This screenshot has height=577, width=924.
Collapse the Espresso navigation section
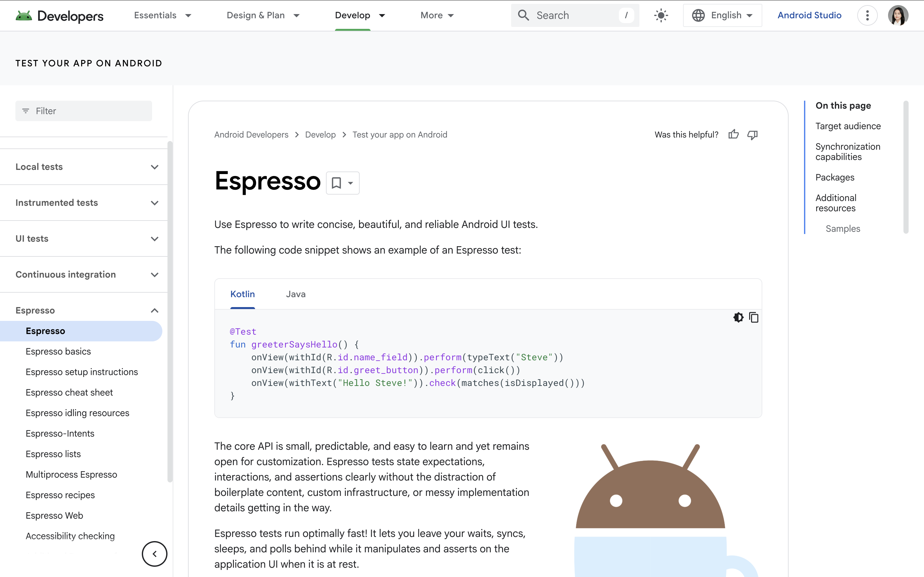154,310
